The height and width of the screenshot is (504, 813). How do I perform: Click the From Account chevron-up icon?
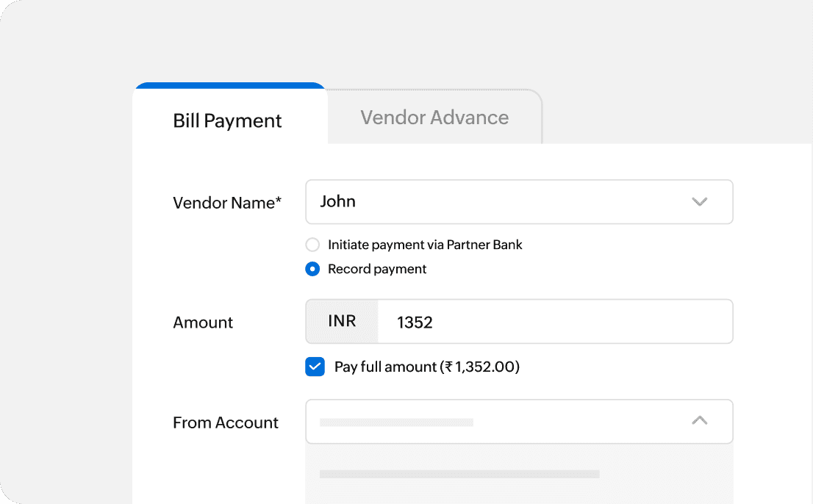tap(699, 421)
